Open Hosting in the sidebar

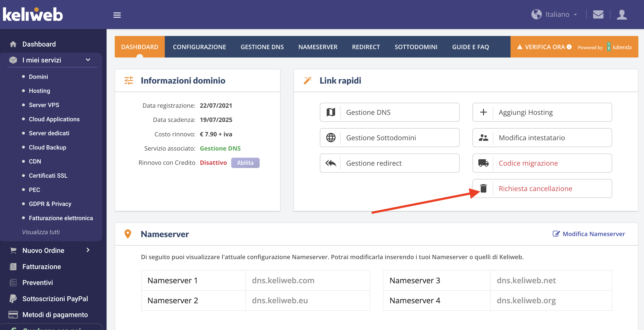tap(39, 91)
